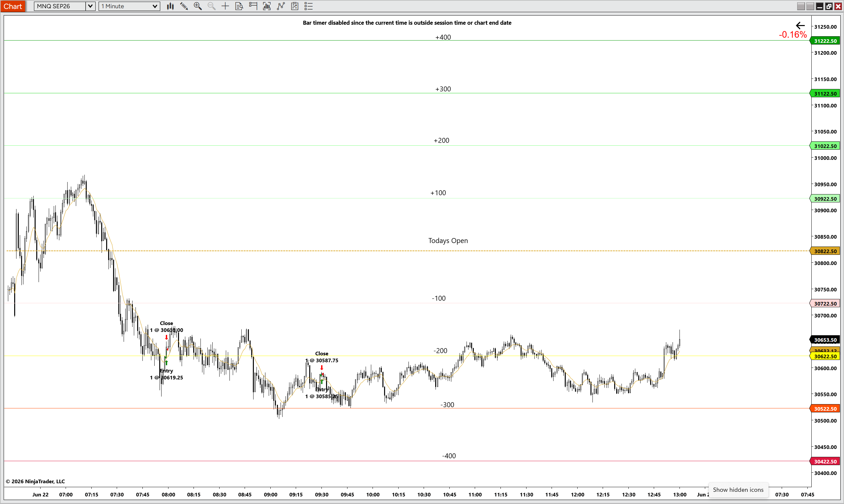Open the Data Series clipboard icon
844x504 pixels.
[x=295, y=6]
